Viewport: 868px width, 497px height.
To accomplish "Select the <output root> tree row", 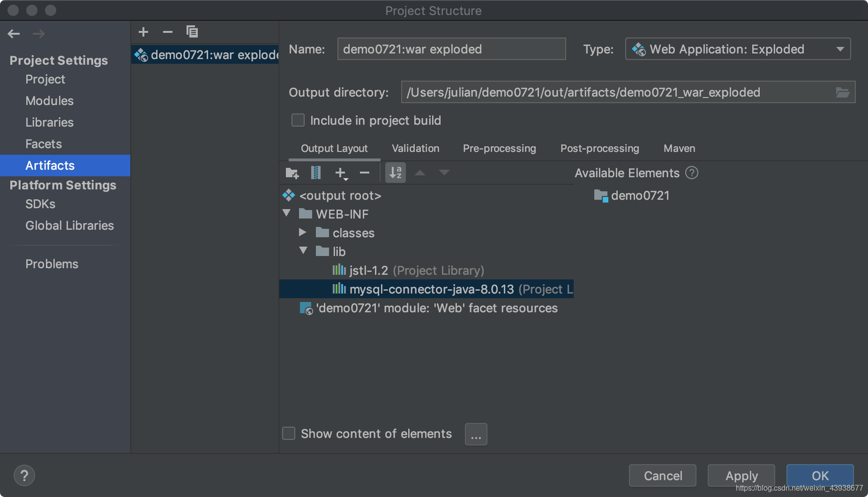I will [427, 195].
